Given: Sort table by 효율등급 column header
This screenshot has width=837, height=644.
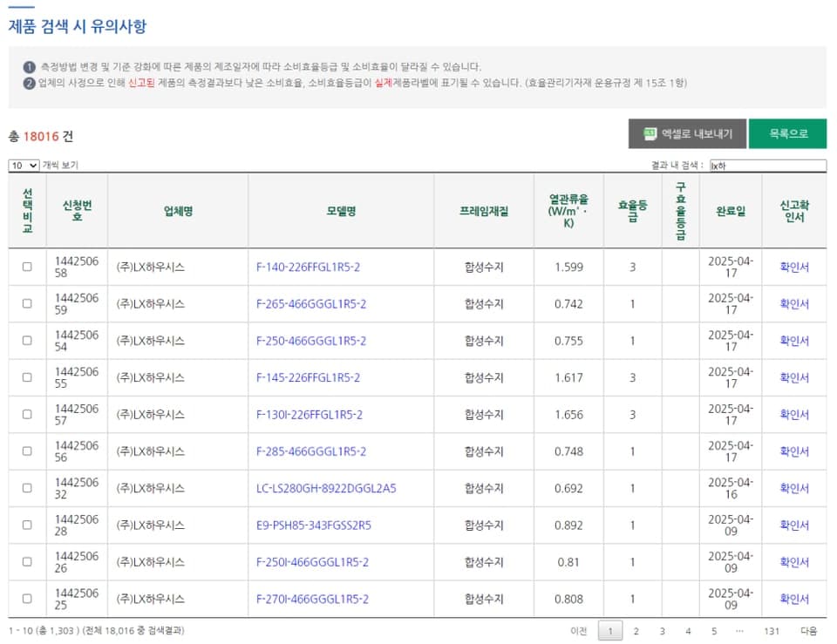Looking at the screenshot, I should click(x=633, y=211).
